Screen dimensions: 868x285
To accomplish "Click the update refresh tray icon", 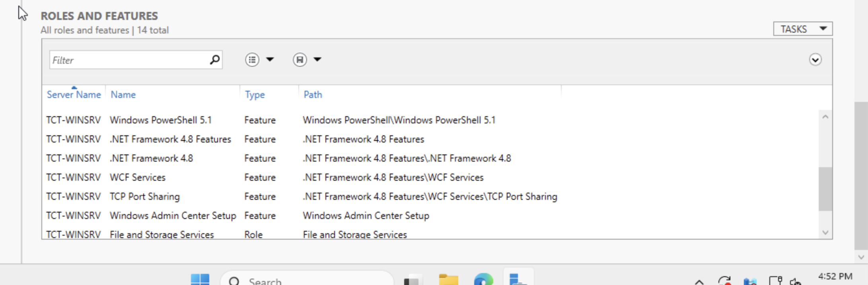I will 725,281.
